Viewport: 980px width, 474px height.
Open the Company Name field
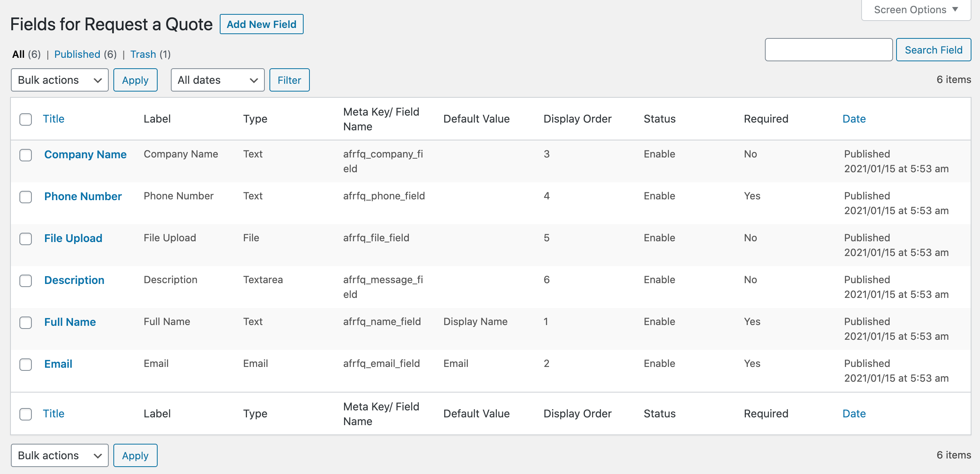pos(85,154)
